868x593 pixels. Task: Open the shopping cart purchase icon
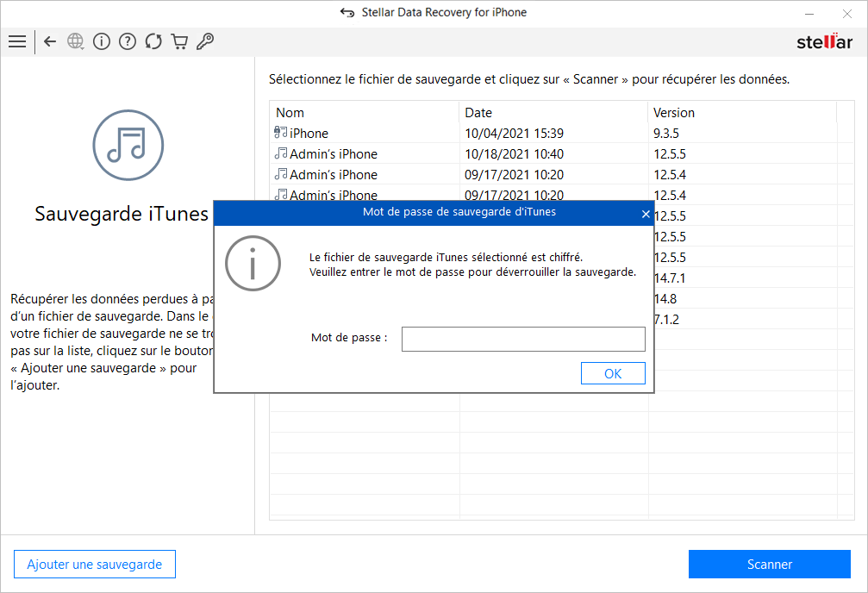pos(179,41)
